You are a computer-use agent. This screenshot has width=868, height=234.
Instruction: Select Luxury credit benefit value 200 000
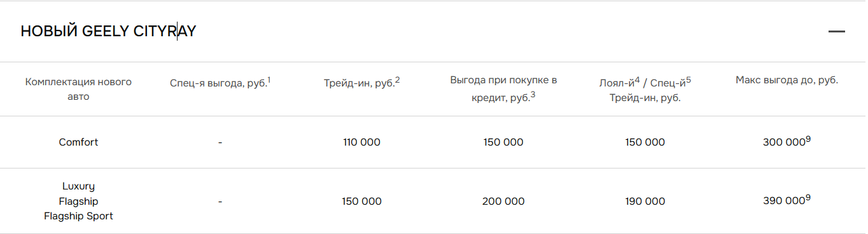pyautogui.click(x=503, y=201)
